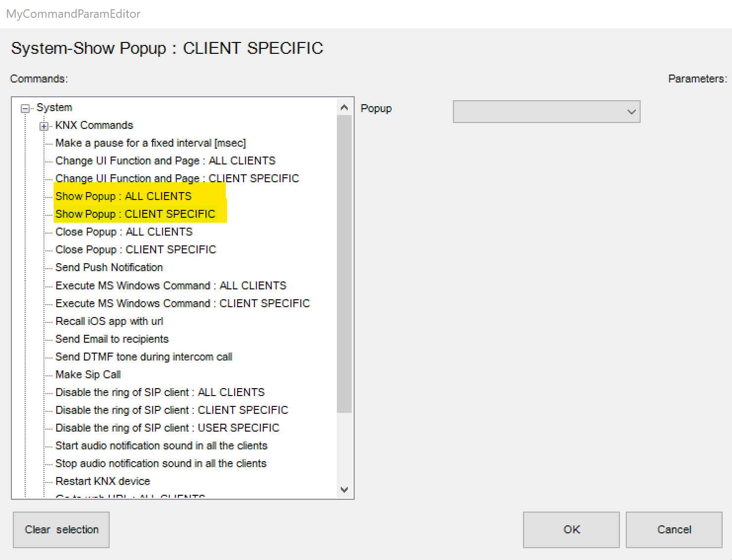Screen dimensions: 732x560
Task: Select Show Popup : ALL CLIENTS
Action: pos(123,197)
